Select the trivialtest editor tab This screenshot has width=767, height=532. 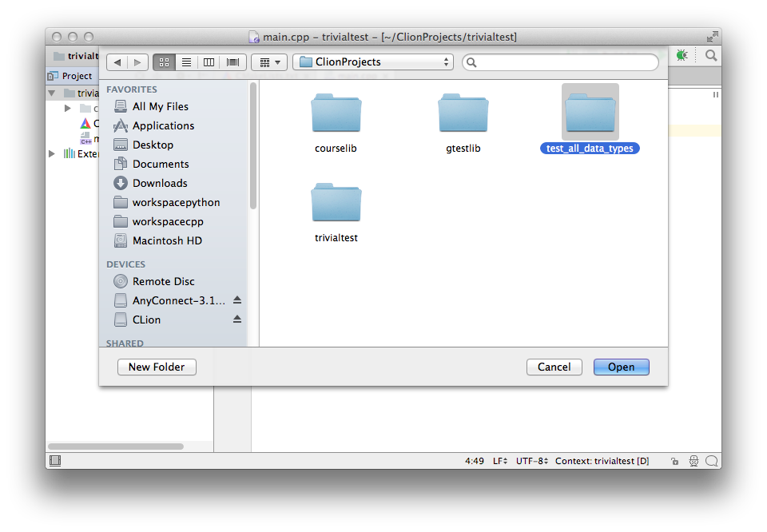pos(77,56)
